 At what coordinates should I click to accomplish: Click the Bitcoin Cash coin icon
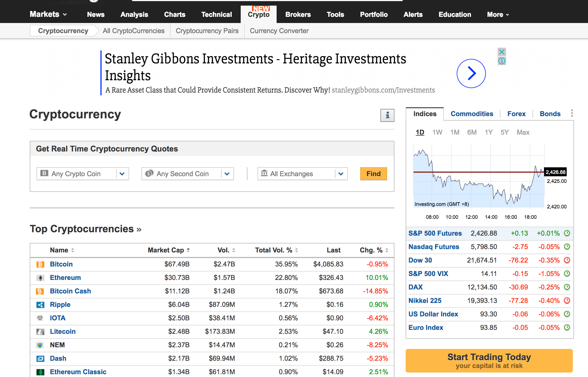pyautogui.click(x=40, y=291)
